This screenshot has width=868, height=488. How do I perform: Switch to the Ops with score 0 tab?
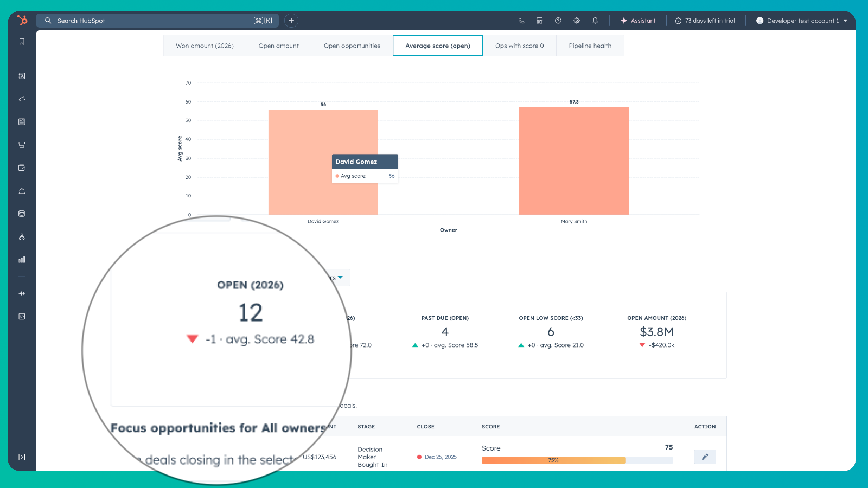519,46
